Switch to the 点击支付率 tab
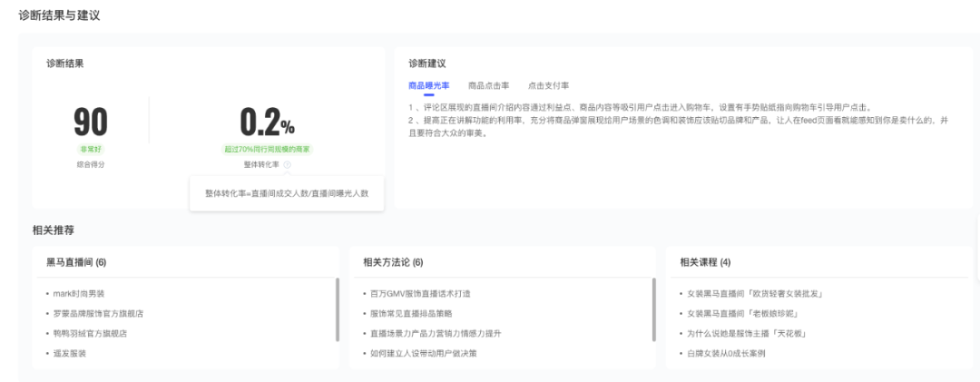This screenshot has height=382, width=980. [548, 85]
